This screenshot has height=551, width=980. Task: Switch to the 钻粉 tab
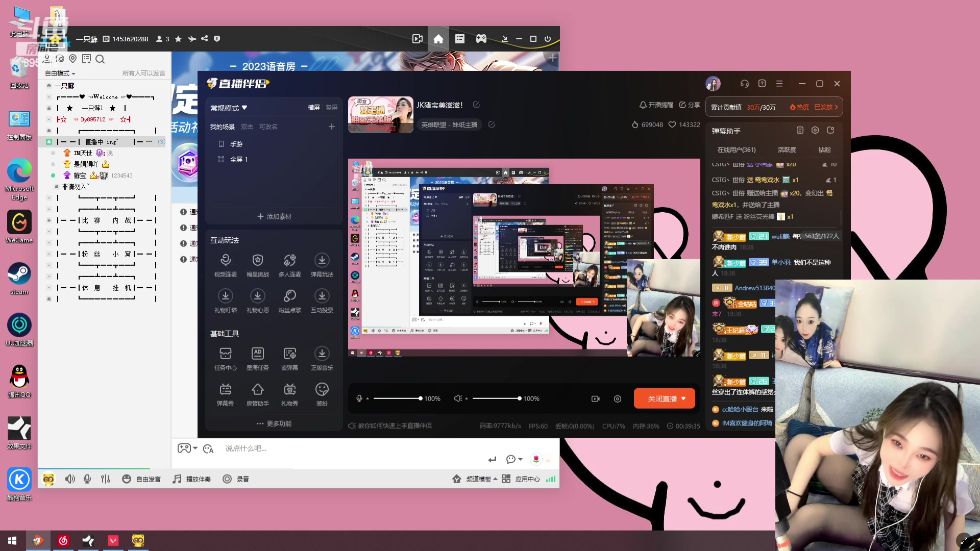[x=824, y=150]
